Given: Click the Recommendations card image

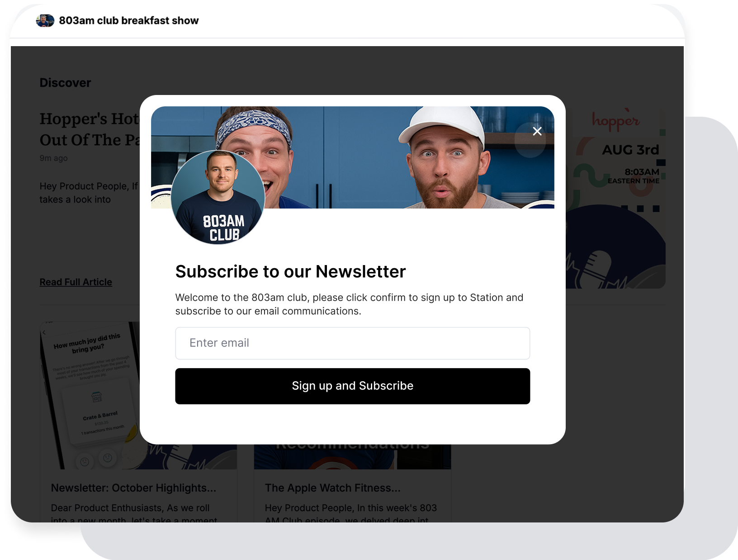Looking at the screenshot, I should (x=352, y=456).
